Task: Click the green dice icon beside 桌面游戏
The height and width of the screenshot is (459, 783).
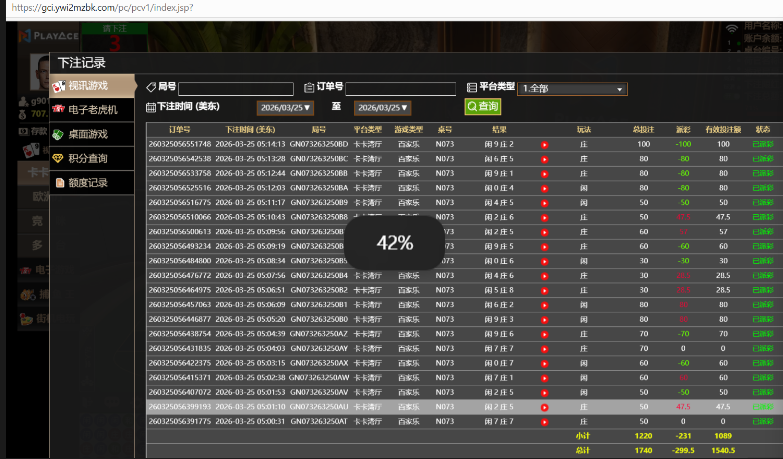Action: 58,134
